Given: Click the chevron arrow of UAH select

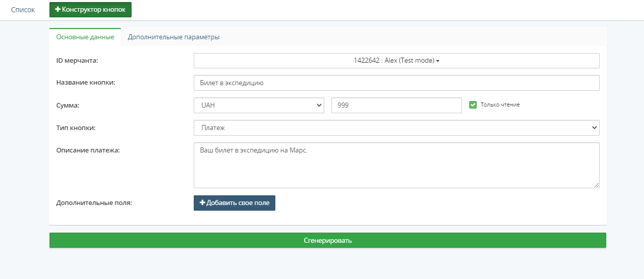Looking at the screenshot, I should click(319, 106).
